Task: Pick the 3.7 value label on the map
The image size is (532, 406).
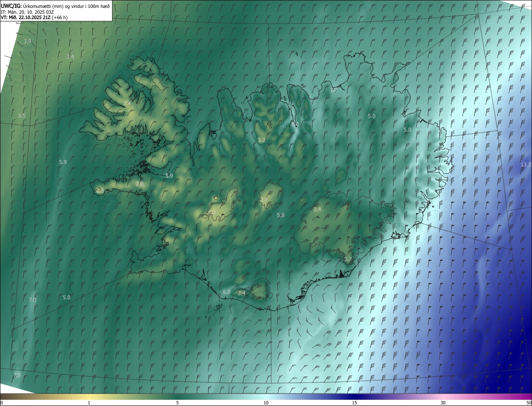Action: coord(348,259)
